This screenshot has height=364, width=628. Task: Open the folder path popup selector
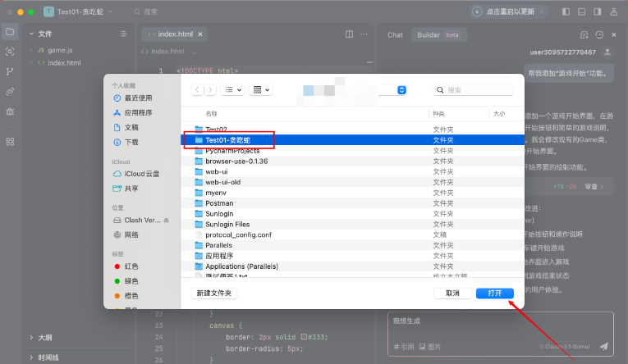[401, 90]
